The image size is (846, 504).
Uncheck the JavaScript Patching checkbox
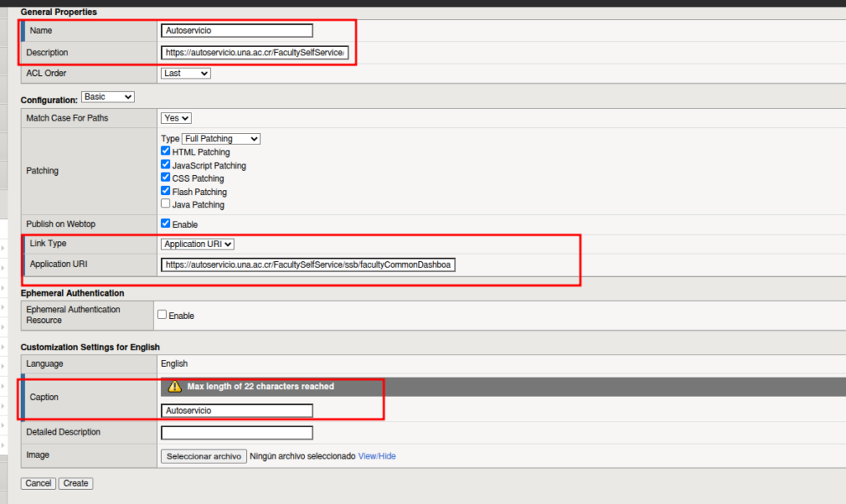pyautogui.click(x=166, y=165)
